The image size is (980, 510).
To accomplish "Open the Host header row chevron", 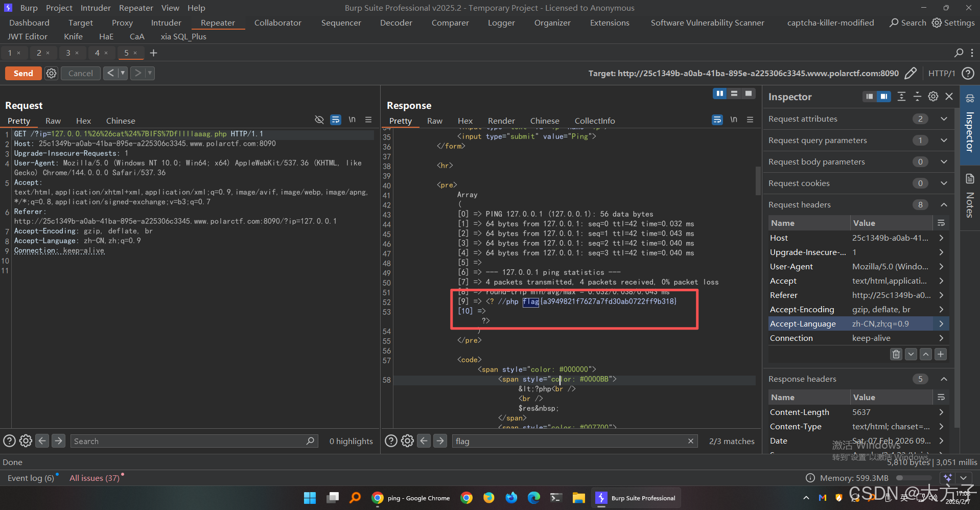I will click(x=941, y=238).
